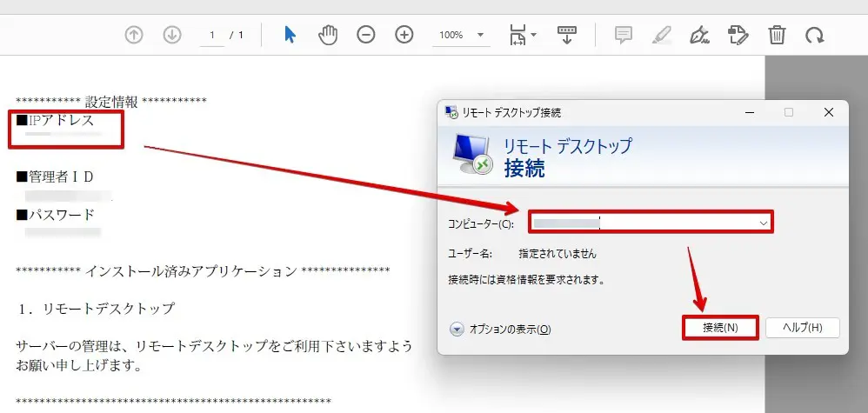Go to previous page with up arrow
Screen dimensions: 868x413
(x=133, y=35)
